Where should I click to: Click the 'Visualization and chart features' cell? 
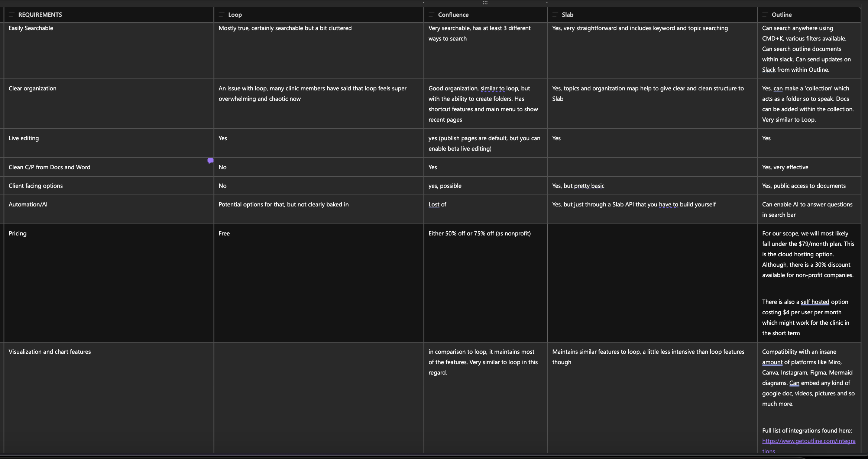click(x=109, y=398)
